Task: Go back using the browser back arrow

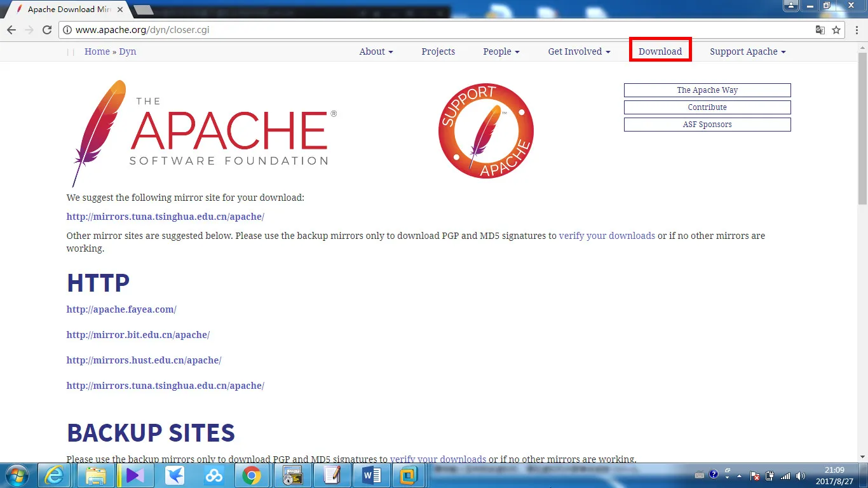Action: pos(11,30)
